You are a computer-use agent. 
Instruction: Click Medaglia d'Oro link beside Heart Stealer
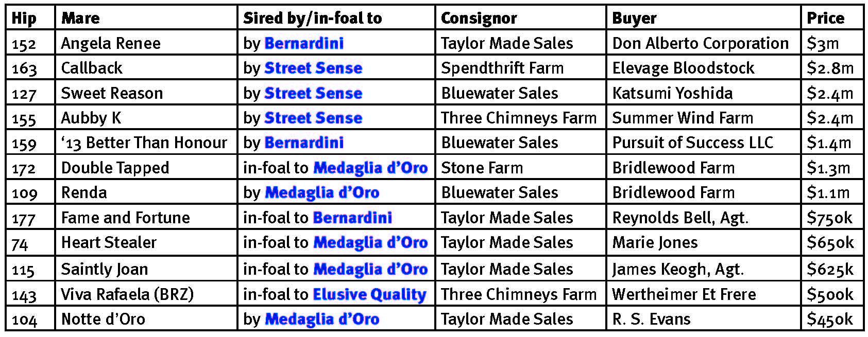(x=370, y=242)
